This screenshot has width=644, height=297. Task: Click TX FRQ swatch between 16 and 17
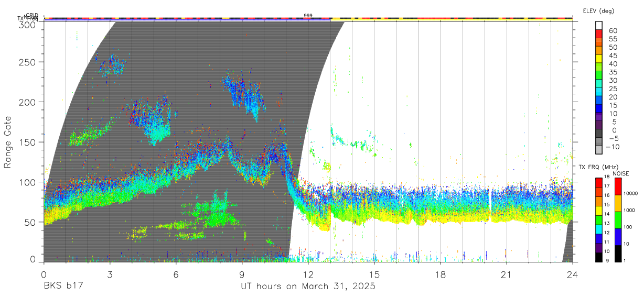tap(599, 192)
